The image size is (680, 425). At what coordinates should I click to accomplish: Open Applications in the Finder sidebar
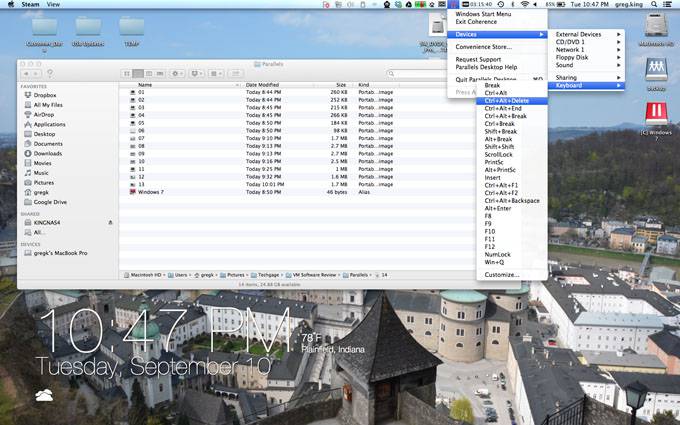[49, 124]
